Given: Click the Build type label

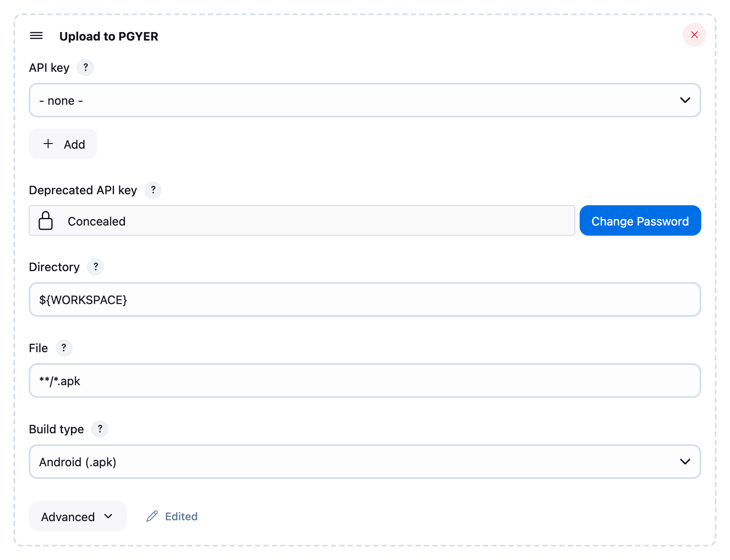Looking at the screenshot, I should coord(57,429).
